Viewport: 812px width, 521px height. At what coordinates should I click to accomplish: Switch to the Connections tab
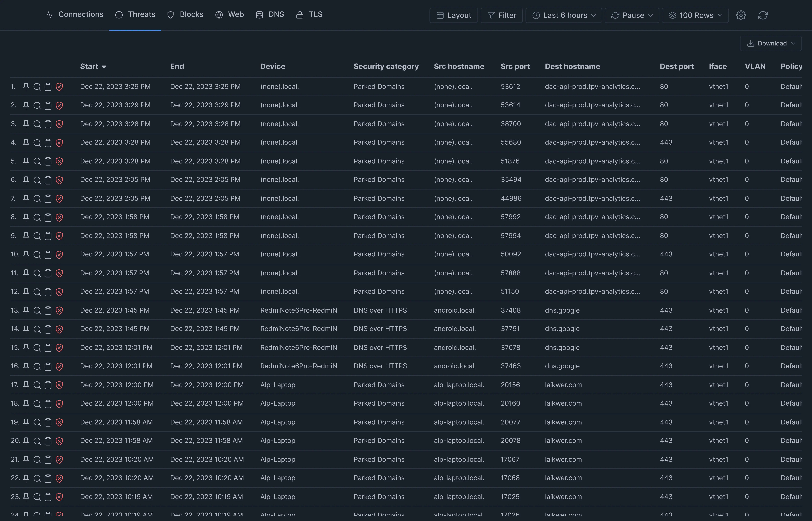click(74, 15)
